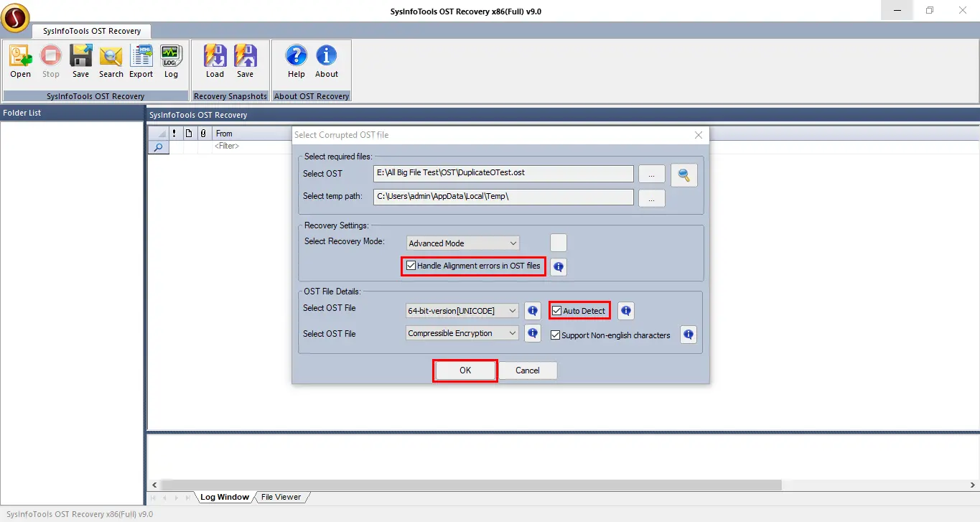Viewport: 980px width, 522px height.
Task: Click the Select OST file path field
Action: coord(503,174)
